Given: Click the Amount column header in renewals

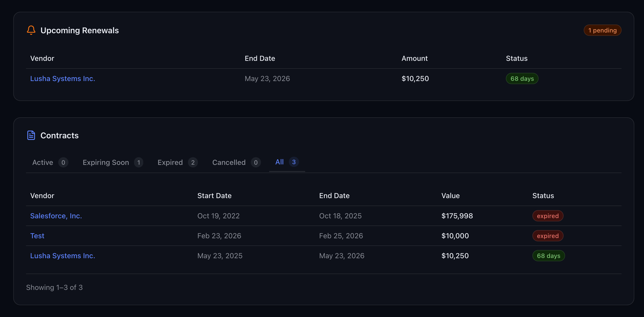Looking at the screenshot, I should tap(414, 58).
